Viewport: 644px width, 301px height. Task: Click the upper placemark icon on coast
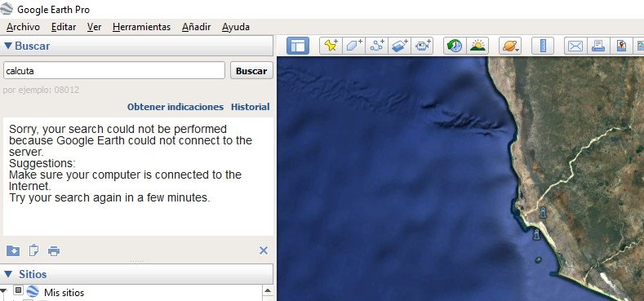click(x=543, y=212)
